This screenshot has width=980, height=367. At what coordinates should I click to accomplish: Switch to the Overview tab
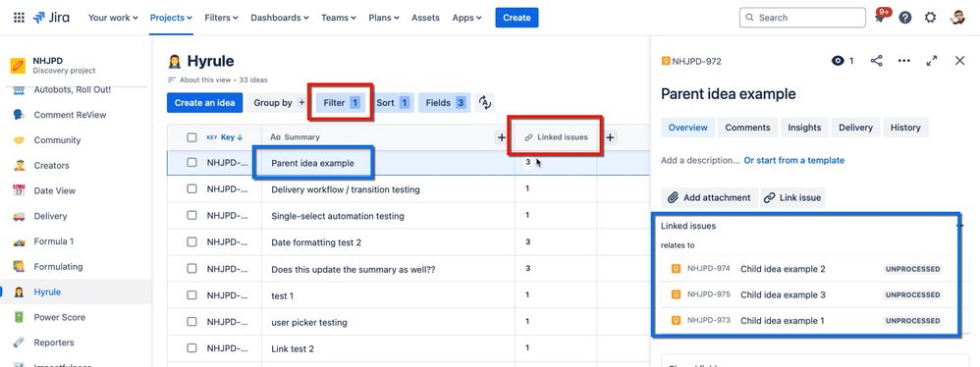click(x=687, y=128)
